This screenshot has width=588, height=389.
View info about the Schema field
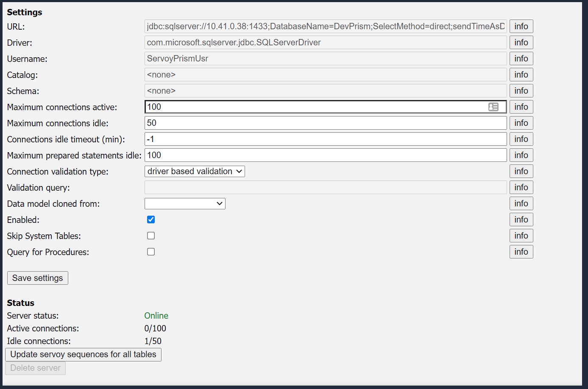coord(521,91)
